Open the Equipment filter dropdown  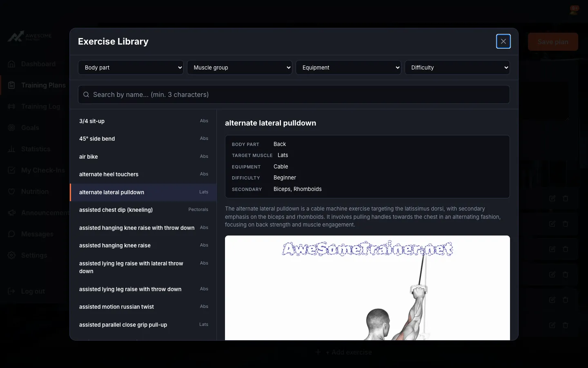click(x=348, y=67)
